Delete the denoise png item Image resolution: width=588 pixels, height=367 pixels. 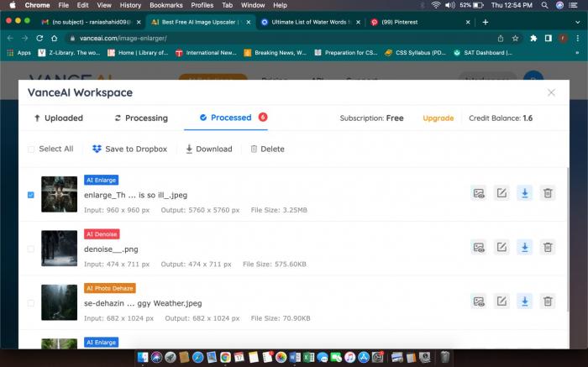coord(548,247)
